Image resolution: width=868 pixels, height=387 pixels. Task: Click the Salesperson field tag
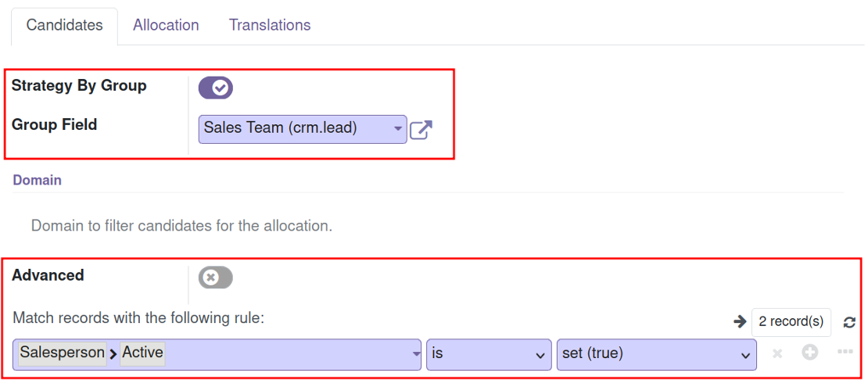point(62,352)
